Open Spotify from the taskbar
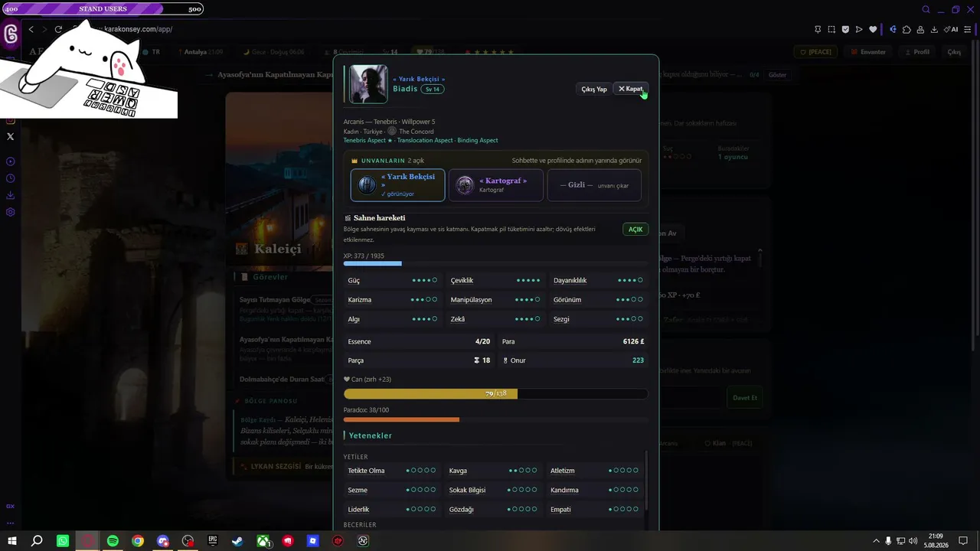 113,541
